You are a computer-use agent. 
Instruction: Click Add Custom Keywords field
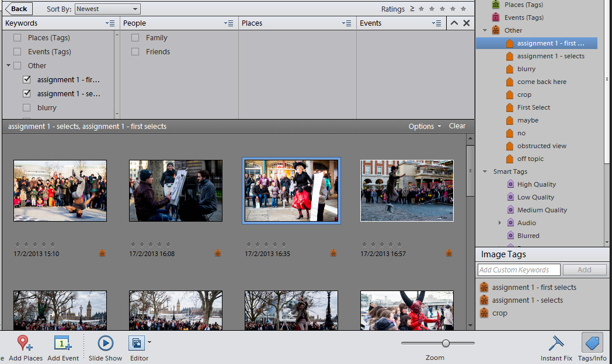click(519, 269)
